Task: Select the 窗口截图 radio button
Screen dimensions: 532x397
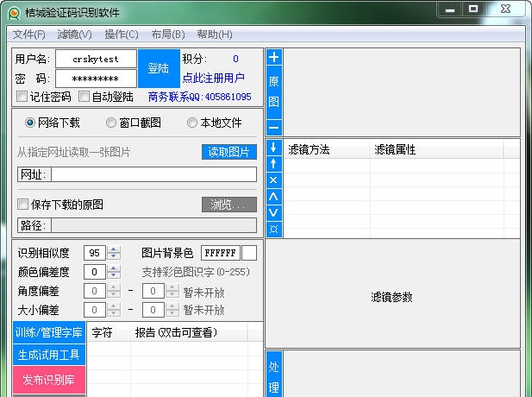Action: coord(111,123)
